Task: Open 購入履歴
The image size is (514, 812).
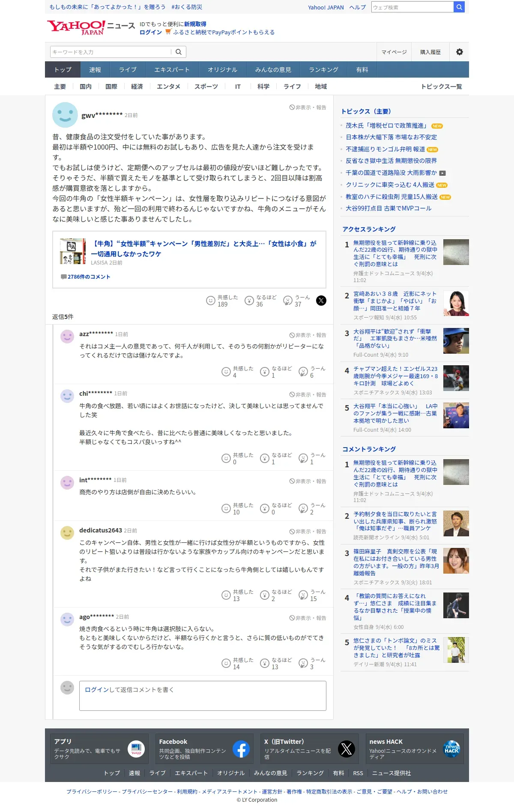Action: click(430, 52)
